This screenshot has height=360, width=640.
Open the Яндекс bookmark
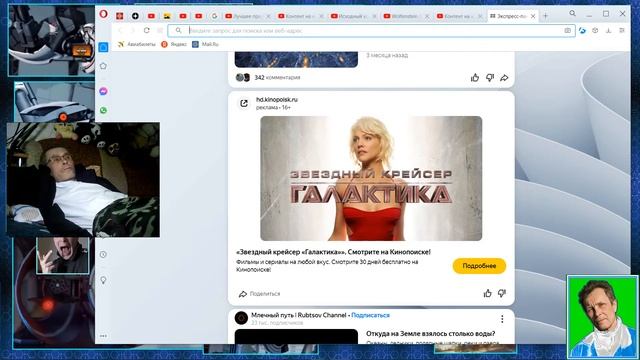pyautogui.click(x=174, y=44)
